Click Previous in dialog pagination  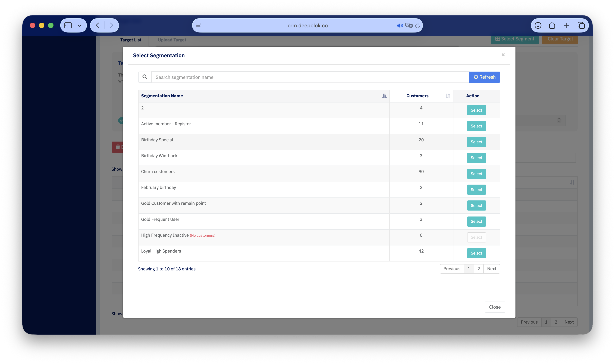[x=452, y=269]
